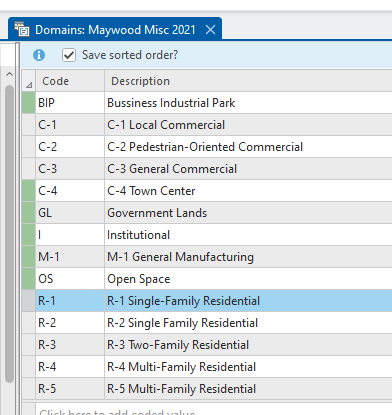The height and width of the screenshot is (415, 392).
Task: Select R-4 Multi-Family Residential description
Action: coord(248,367)
